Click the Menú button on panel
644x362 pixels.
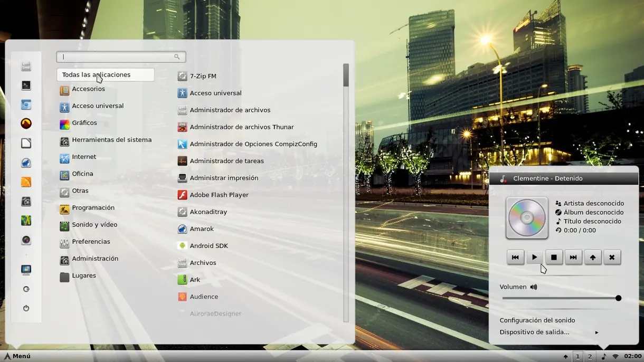click(17, 356)
